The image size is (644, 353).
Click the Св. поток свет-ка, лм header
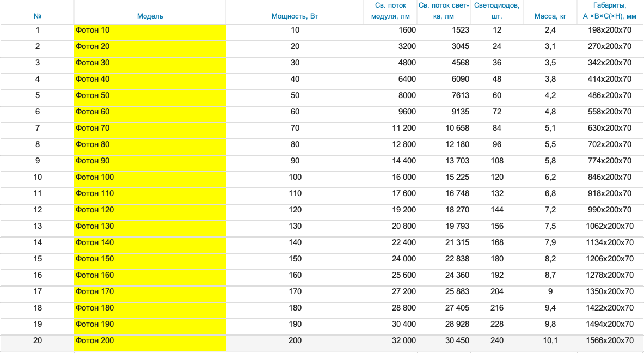(x=444, y=11)
